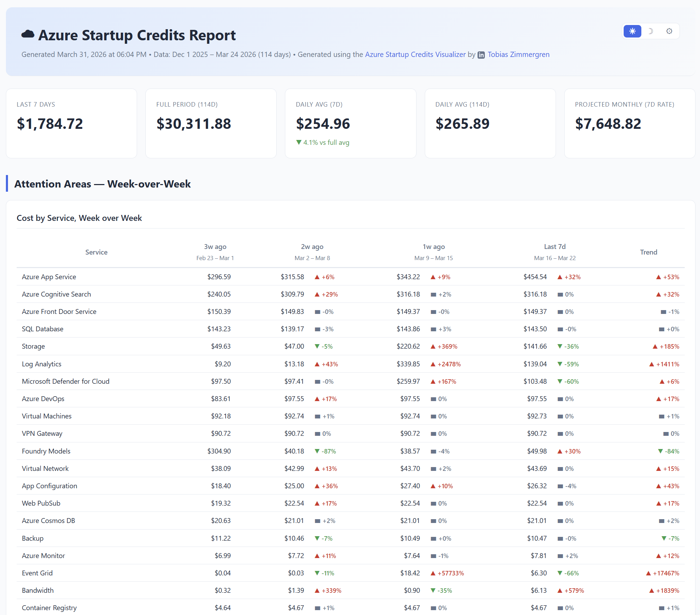Click Event Grid's +17467% trend triangle
The height and width of the screenshot is (615, 700).
pos(648,573)
